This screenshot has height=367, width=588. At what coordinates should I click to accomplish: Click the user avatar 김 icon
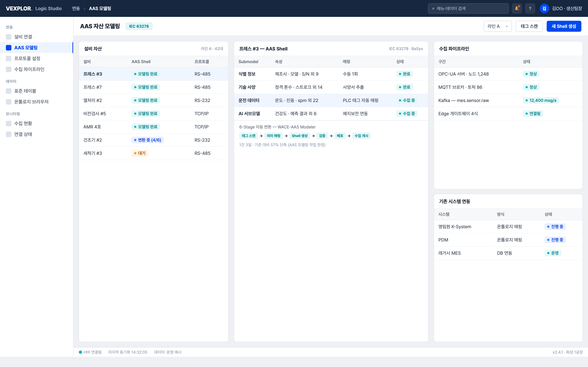pyautogui.click(x=544, y=8)
